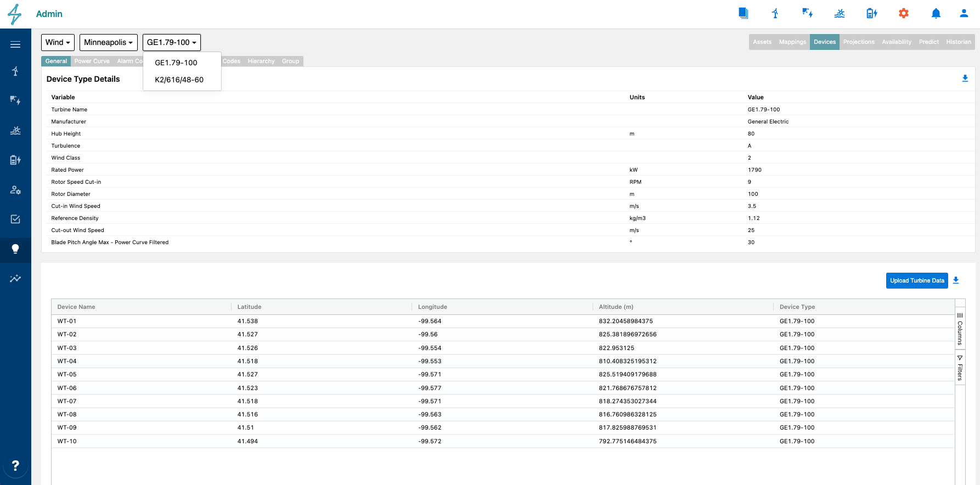Open the wind turbine section in sidebar
The width and height of the screenshot is (980, 485).
(15, 71)
